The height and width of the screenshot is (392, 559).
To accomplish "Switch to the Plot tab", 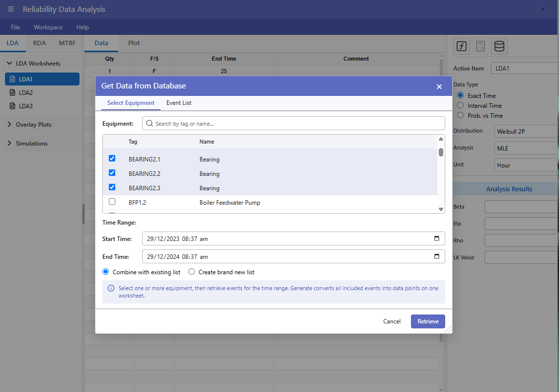I will click(134, 43).
